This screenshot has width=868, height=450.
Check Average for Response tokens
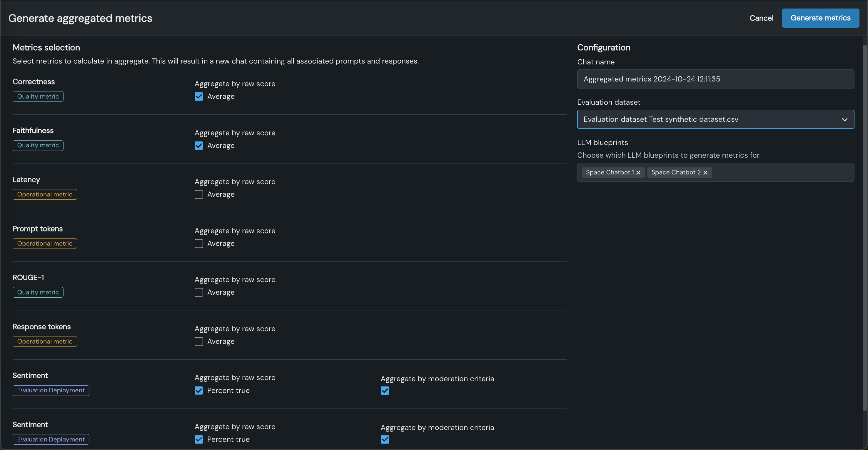click(x=199, y=341)
